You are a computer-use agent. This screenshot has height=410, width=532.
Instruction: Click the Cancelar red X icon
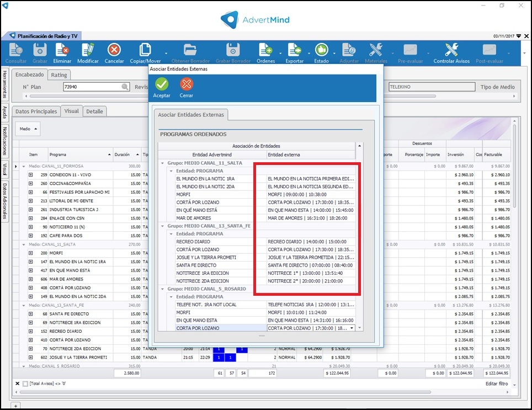coord(114,50)
